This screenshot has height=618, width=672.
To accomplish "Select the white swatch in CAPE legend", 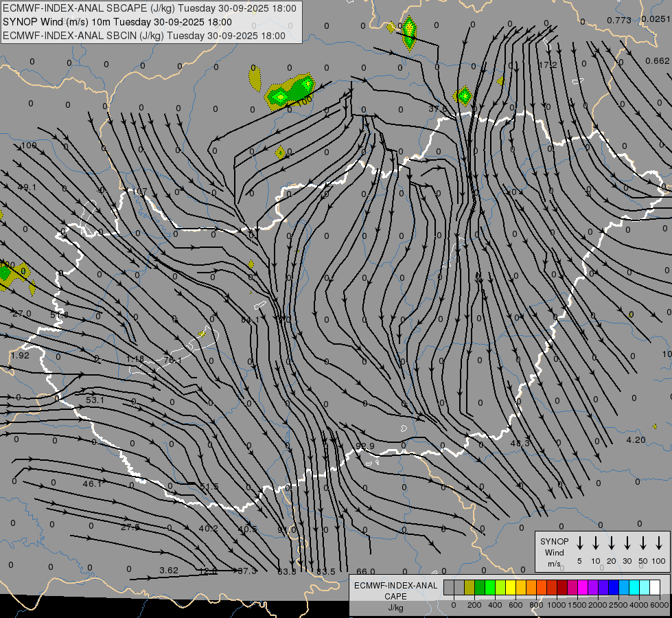I will [655, 588].
